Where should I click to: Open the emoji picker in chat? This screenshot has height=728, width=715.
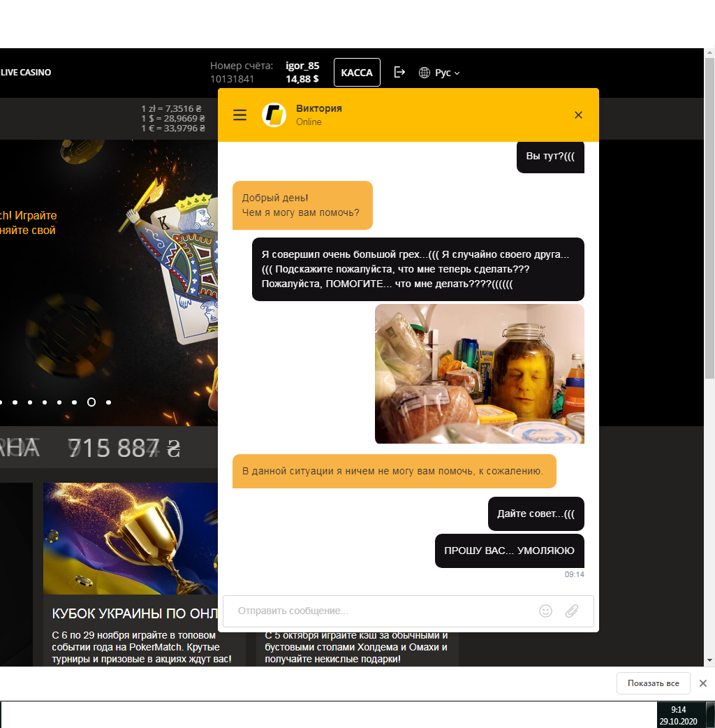pos(545,611)
